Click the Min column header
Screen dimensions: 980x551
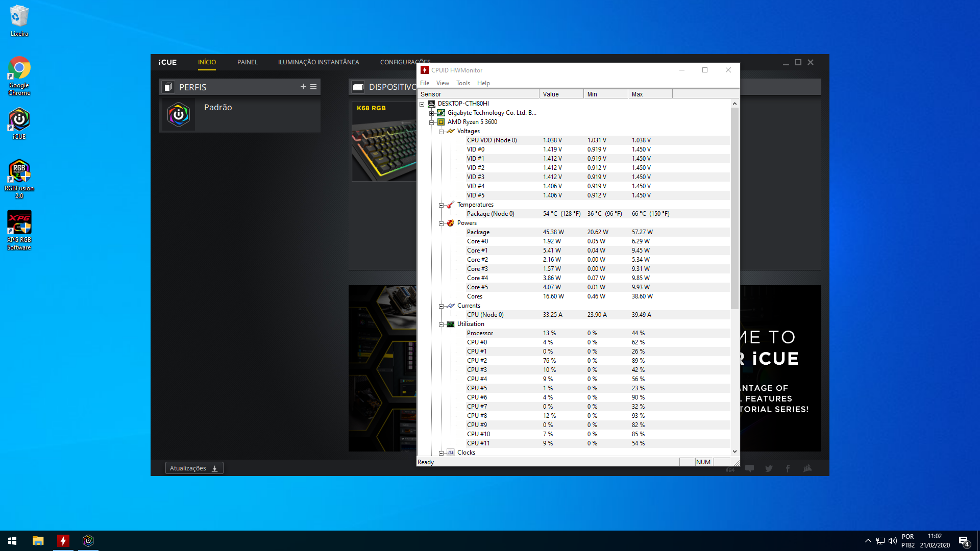[606, 94]
